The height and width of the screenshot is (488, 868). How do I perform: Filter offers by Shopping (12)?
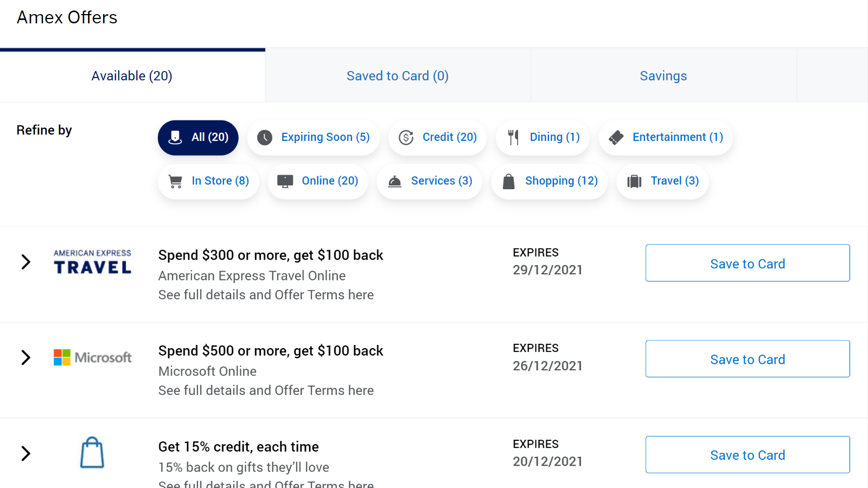[x=550, y=182]
